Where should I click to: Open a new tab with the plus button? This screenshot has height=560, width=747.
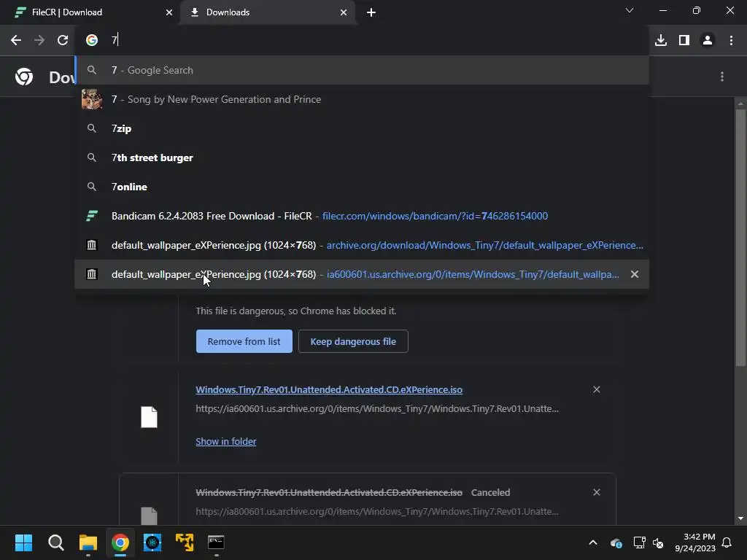pos(371,12)
